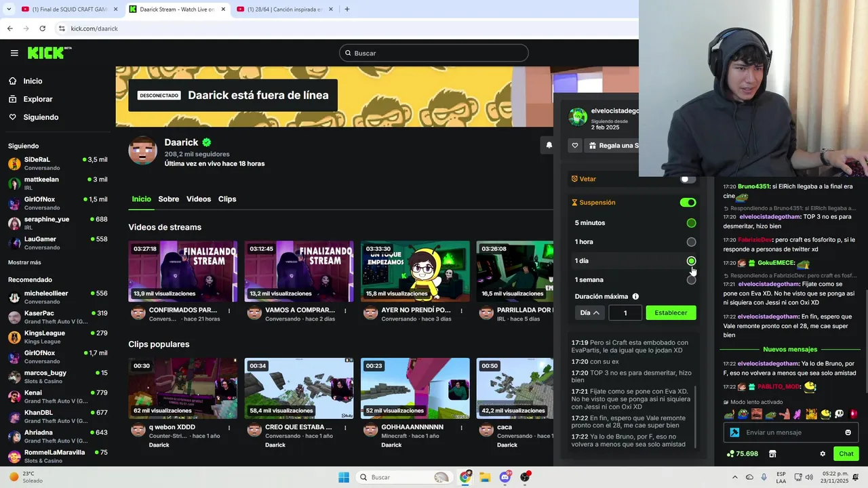Open the q webon XDDD clip thumbnail

(183, 388)
